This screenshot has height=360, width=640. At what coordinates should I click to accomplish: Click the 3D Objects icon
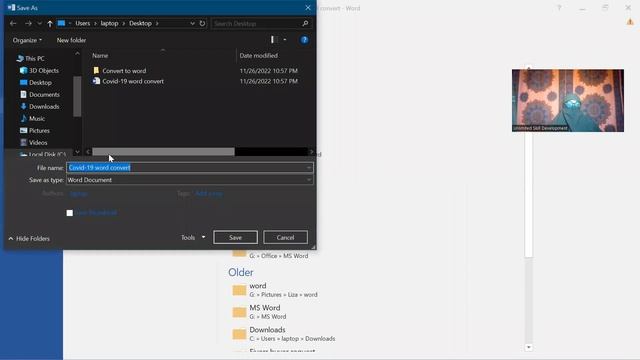pyautogui.click(x=24, y=70)
